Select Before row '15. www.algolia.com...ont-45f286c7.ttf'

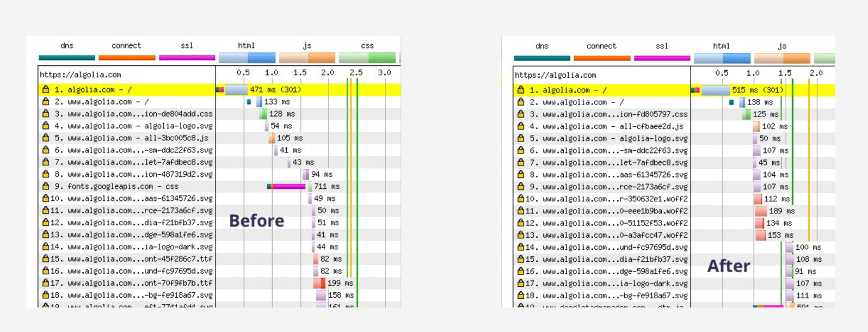(219, 259)
